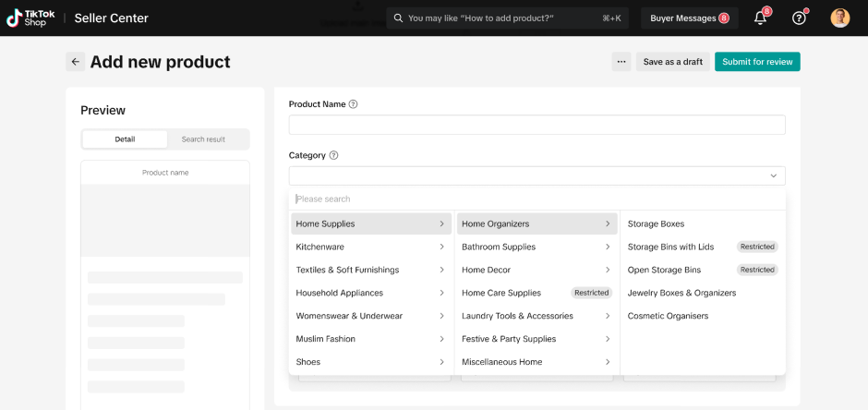Expand the Kitchenware category

(x=370, y=247)
